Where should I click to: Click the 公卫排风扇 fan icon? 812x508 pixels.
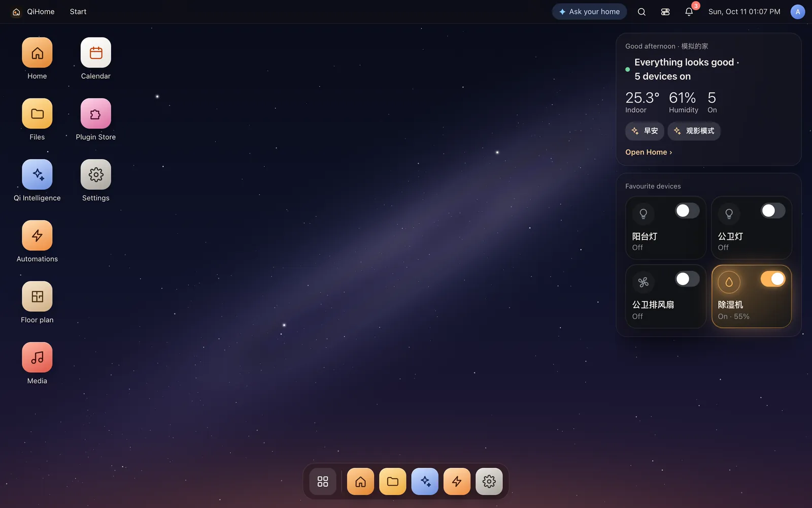point(643,282)
